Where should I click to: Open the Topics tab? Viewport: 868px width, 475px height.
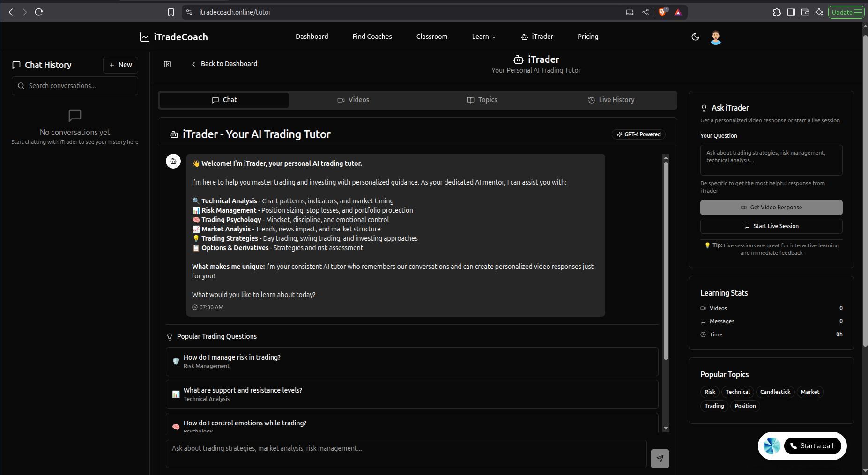[x=482, y=100]
